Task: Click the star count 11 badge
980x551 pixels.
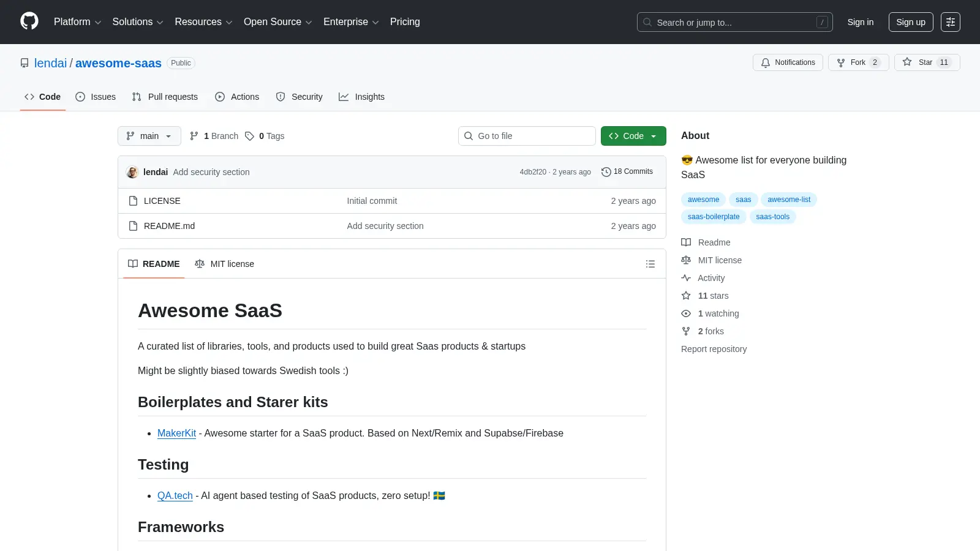Action: tap(944, 62)
